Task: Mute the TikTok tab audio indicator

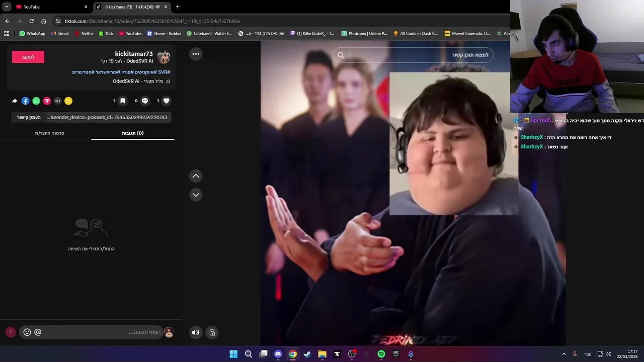Action: click(x=157, y=7)
